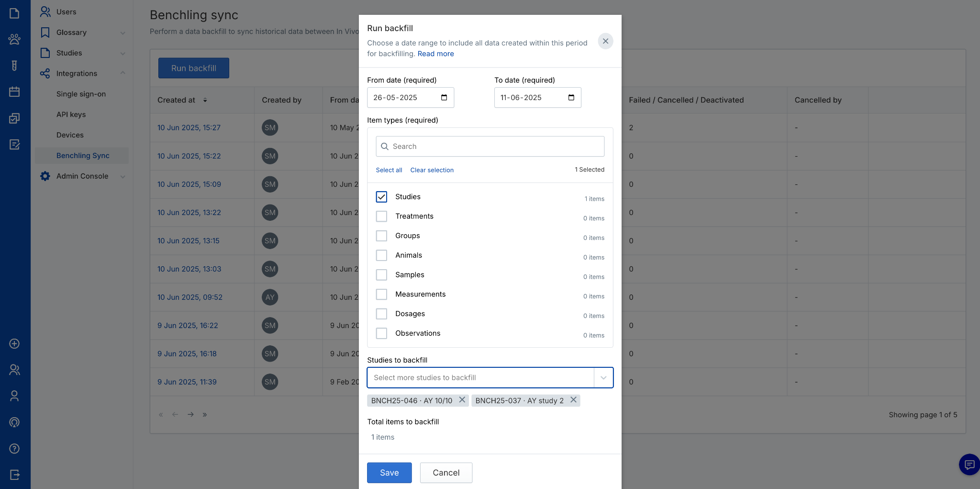
Task: Remove BNCH25-046 AY 10/10 study chip
Action: point(462,400)
